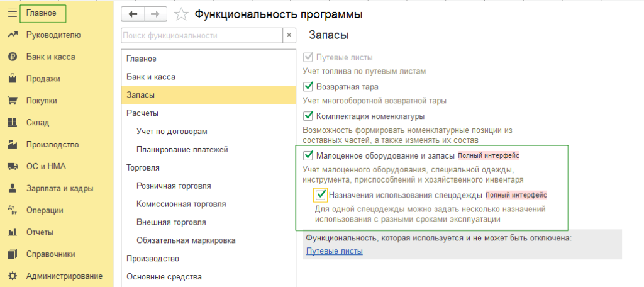Click the Запасы section heading
Screen dimensions: 644x287
[x=328, y=35]
